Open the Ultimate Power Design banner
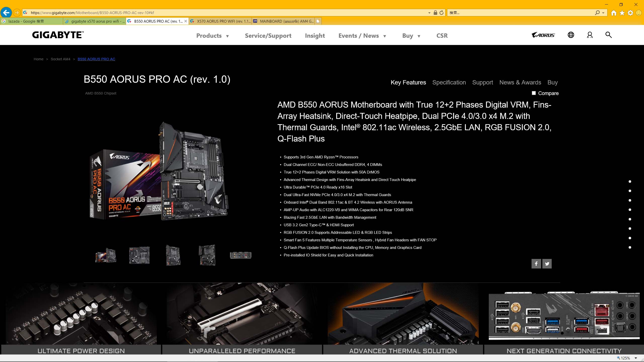Viewport: 644px width, 362px height. [81, 319]
